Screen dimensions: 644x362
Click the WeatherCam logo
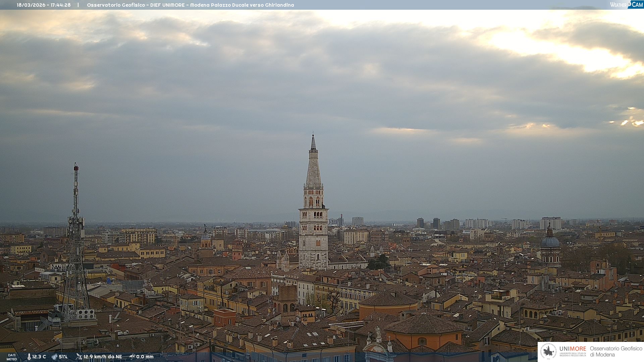(x=626, y=5)
